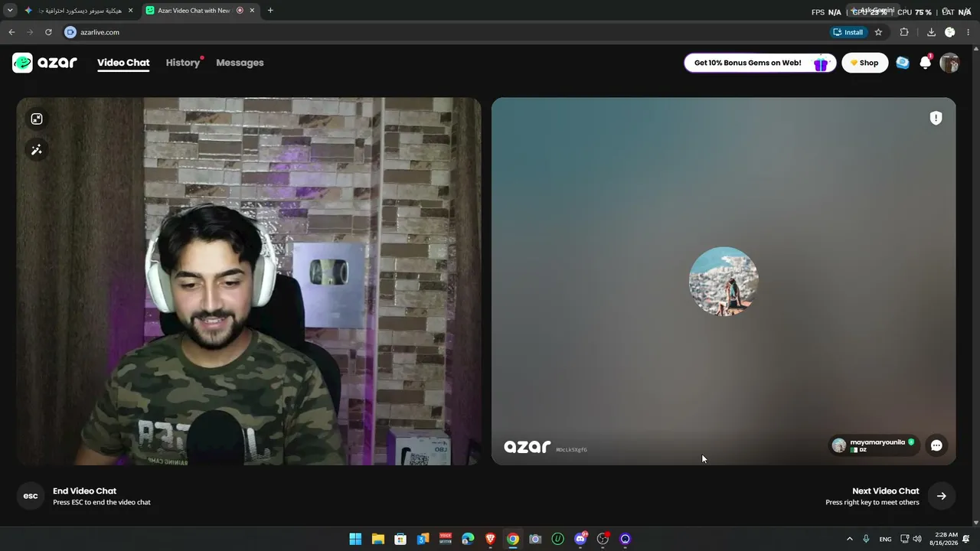Open Brave browser from taskbar
980x551 pixels.
(490, 539)
